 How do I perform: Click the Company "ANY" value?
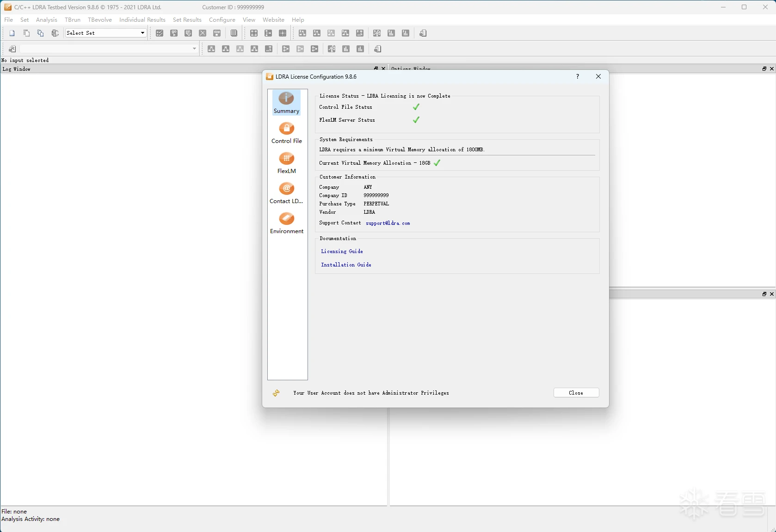click(x=368, y=187)
